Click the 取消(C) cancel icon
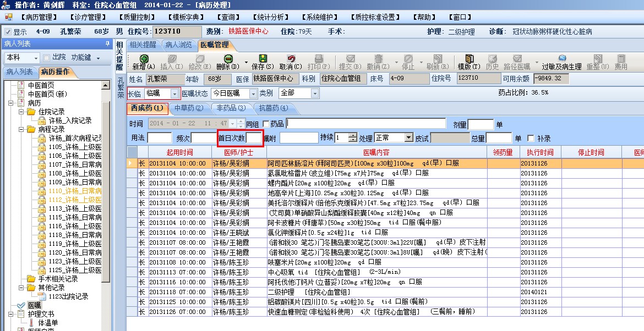This screenshot has height=331, width=644. pyautogui.click(x=291, y=59)
